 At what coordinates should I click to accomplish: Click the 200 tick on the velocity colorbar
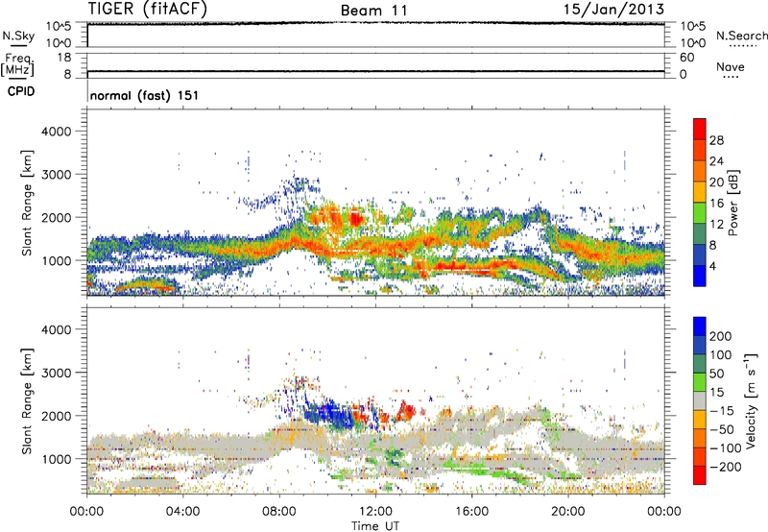(721, 336)
